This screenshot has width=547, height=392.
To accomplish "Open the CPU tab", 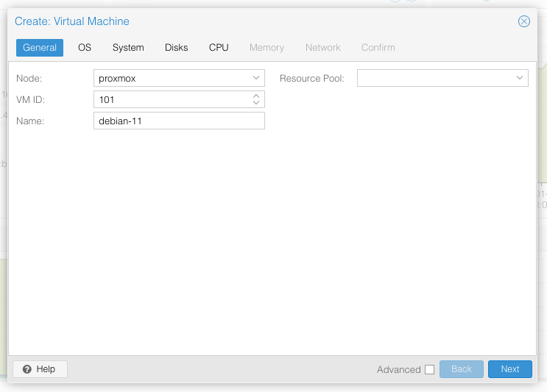I will (x=219, y=48).
